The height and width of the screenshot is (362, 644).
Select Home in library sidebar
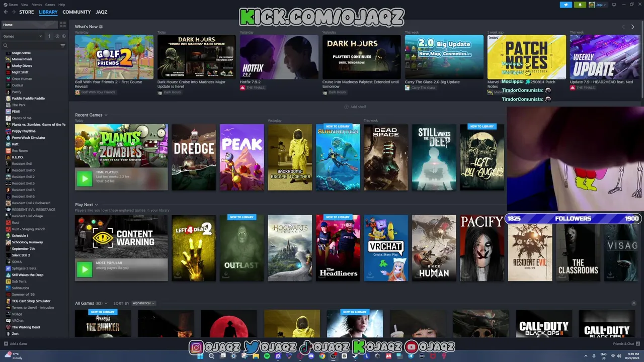coord(30,25)
